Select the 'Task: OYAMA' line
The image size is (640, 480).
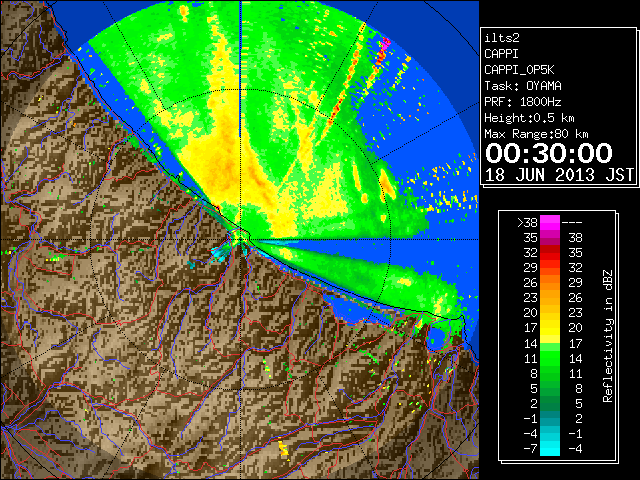523,86
